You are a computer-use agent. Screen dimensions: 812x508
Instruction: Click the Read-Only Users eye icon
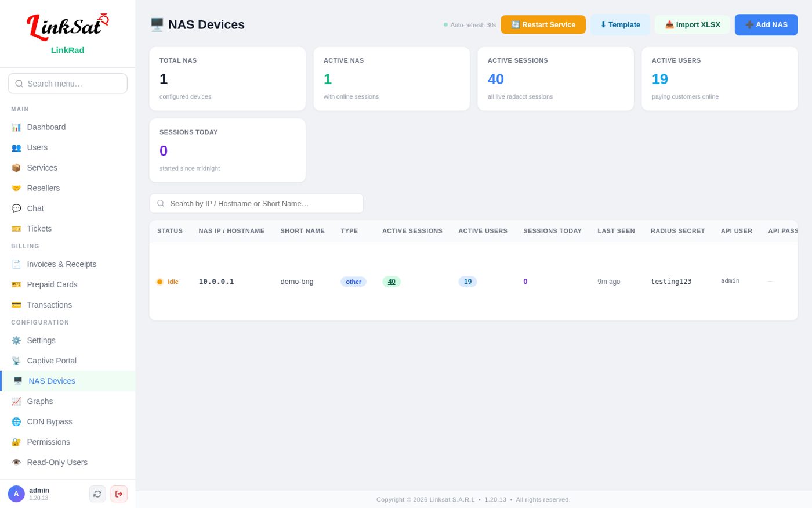[16, 462]
